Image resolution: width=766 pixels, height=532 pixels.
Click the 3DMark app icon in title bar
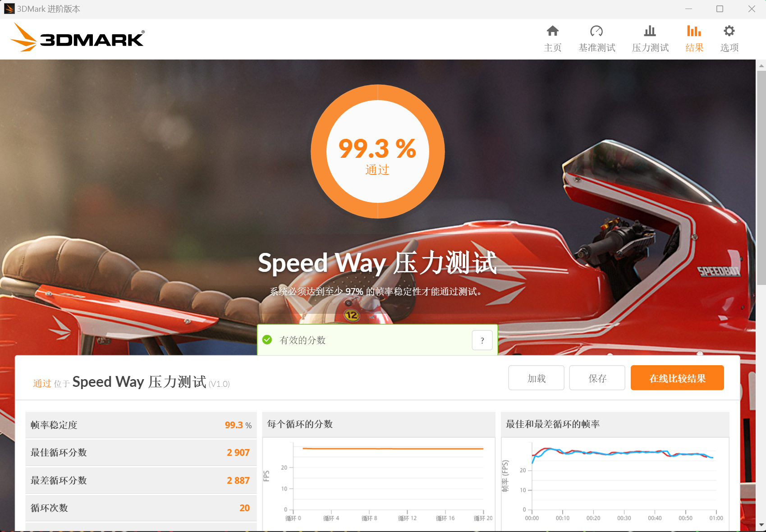pyautogui.click(x=9, y=9)
